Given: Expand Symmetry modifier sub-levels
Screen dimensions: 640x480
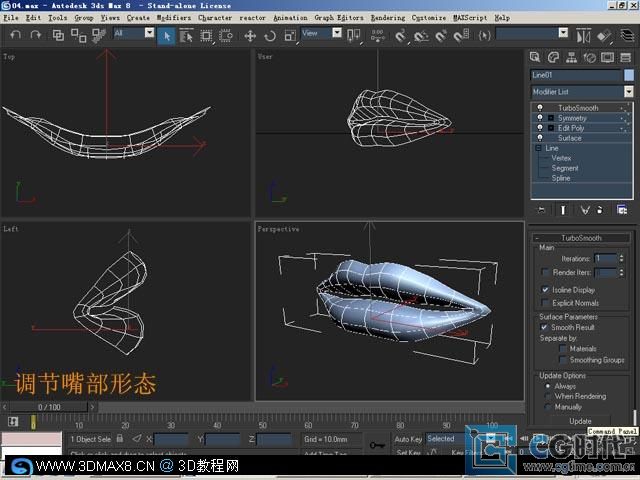Looking at the screenshot, I should point(551,118).
